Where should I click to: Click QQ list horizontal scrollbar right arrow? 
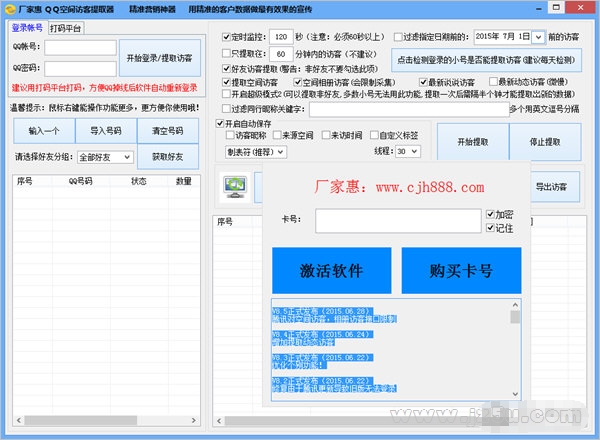pyautogui.click(x=194, y=420)
